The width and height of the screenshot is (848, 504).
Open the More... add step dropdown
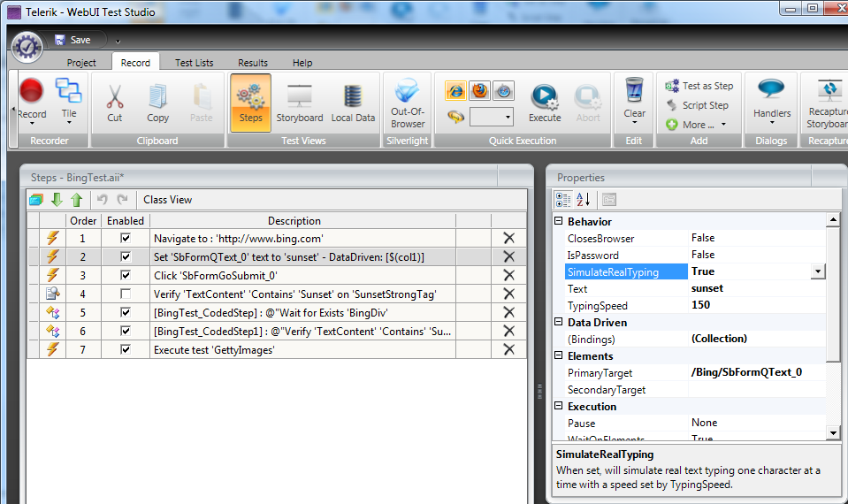[x=698, y=125]
